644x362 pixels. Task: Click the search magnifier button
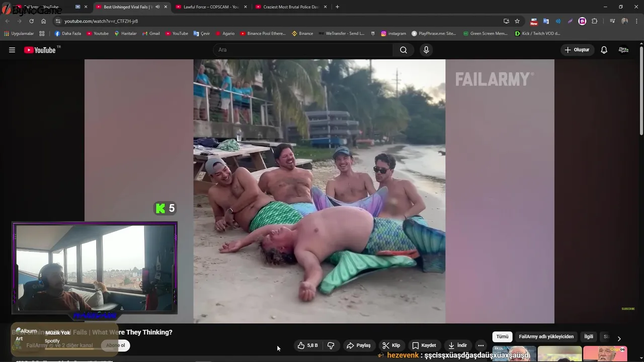pos(404,50)
